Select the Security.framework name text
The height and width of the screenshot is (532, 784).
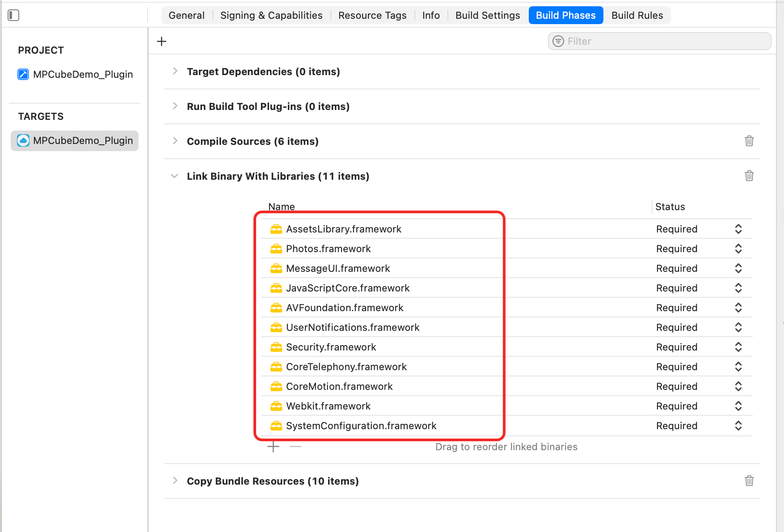pyautogui.click(x=331, y=347)
